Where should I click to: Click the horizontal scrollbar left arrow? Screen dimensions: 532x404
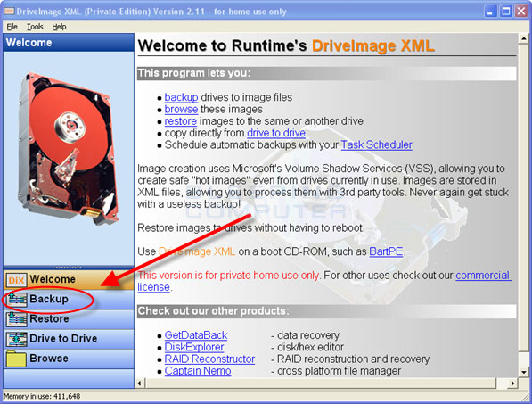140,383
